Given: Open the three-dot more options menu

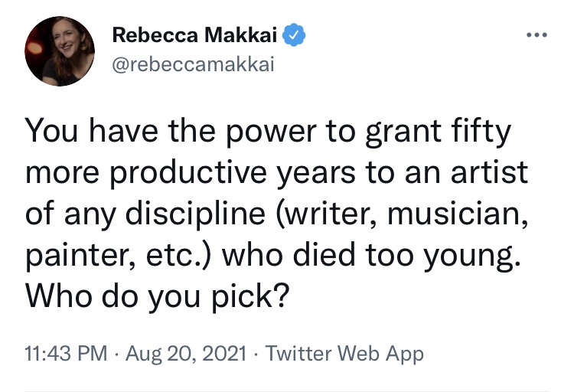Looking at the screenshot, I should tap(534, 37).
